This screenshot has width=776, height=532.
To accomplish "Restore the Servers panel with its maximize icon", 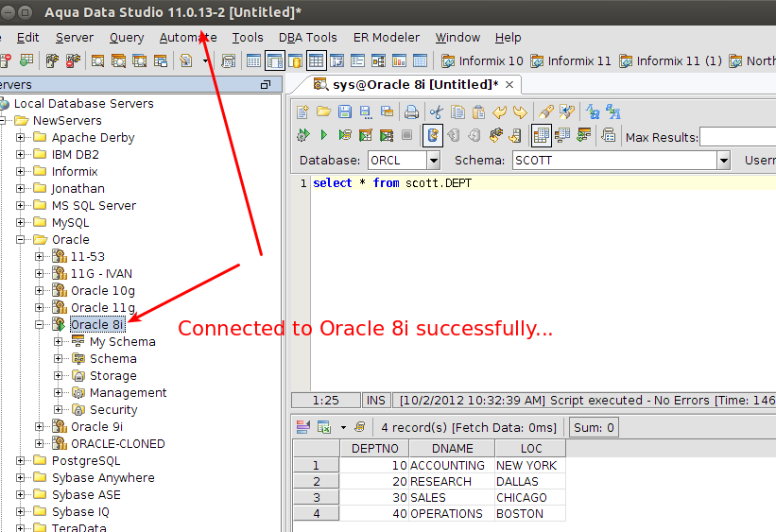I will pyautogui.click(x=266, y=85).
